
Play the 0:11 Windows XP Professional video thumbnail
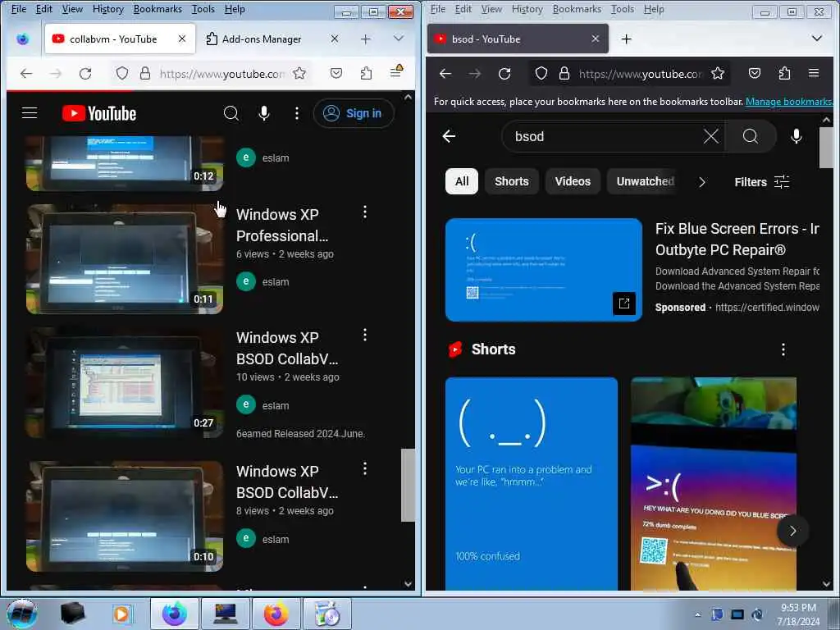(125, 259)
